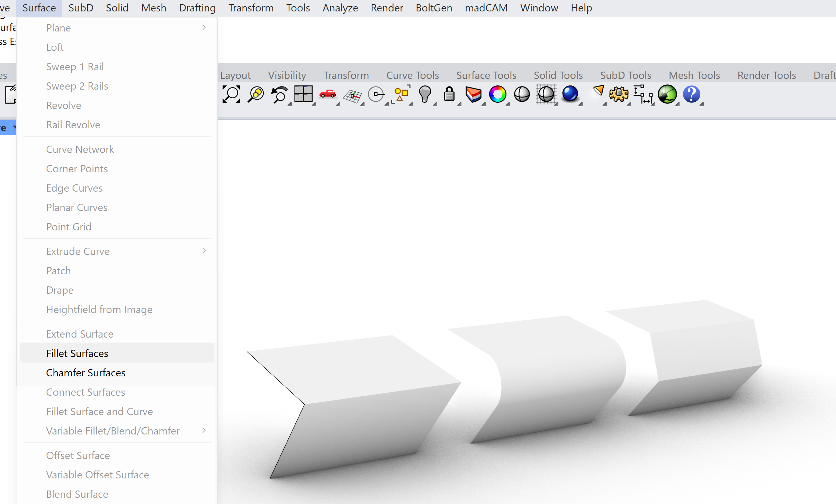Expand the Plane submenu arrow

(204, 28)
